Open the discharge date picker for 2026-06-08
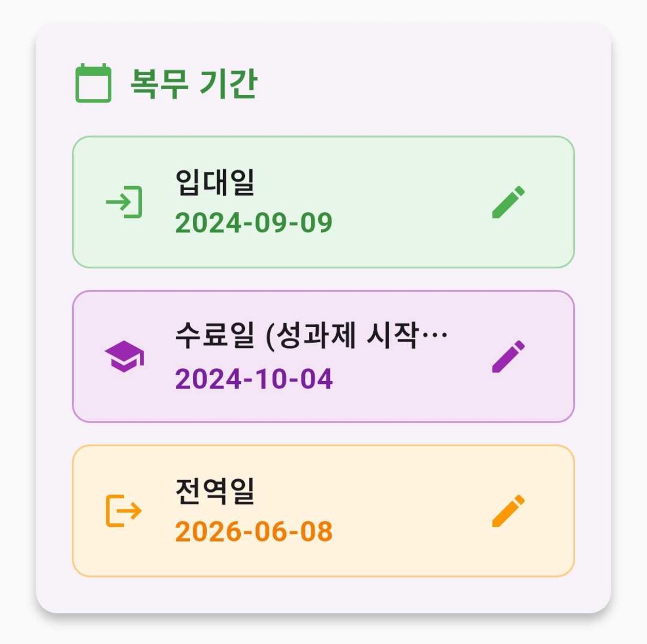This screenshot has width=647, height=644. [255, 532]
